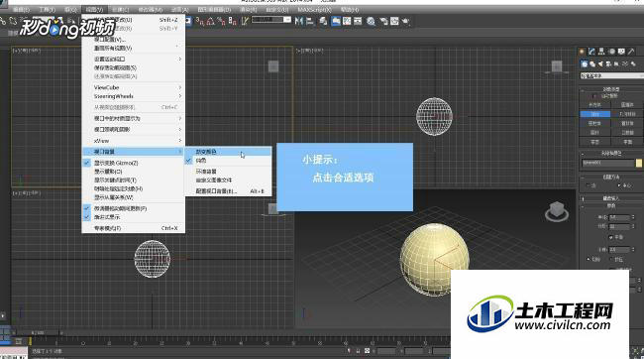Click the perspective viewport ViewCube
Screen dimensions: 644x359
[557, 211]
